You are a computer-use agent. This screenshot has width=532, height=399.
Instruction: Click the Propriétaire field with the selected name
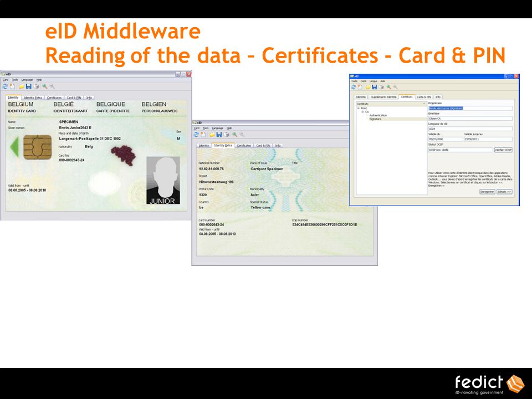[x=470, y=108]
